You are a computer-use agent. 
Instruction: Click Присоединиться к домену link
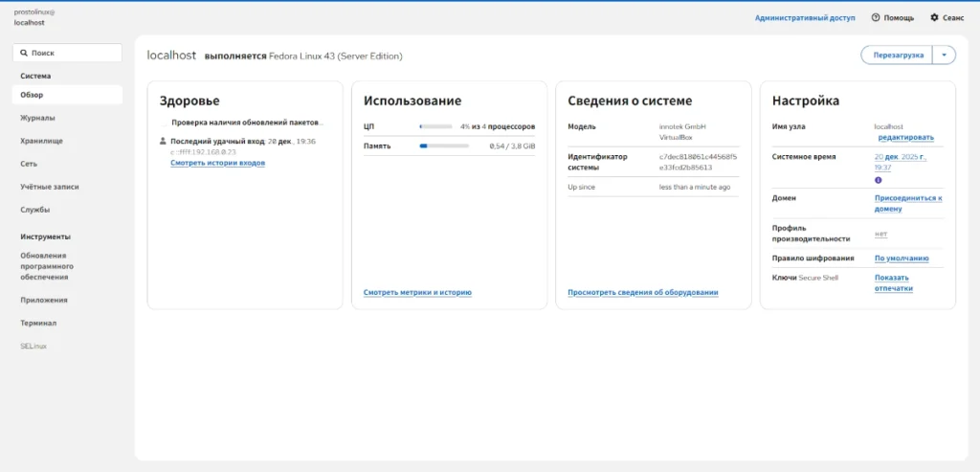click(908, 204)
